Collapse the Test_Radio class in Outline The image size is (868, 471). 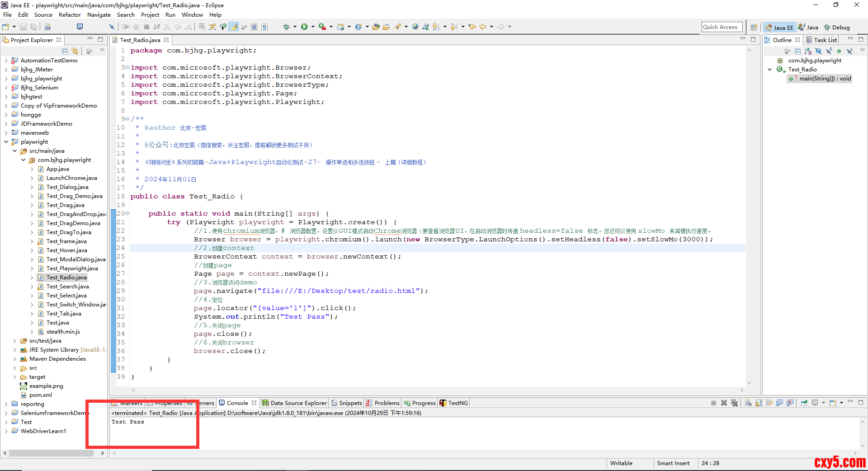click(770, 70)
